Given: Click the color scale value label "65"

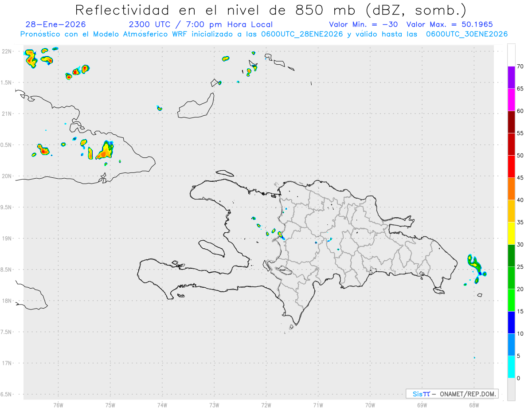Looking at the screenshot, I should (x=520, y=89).
